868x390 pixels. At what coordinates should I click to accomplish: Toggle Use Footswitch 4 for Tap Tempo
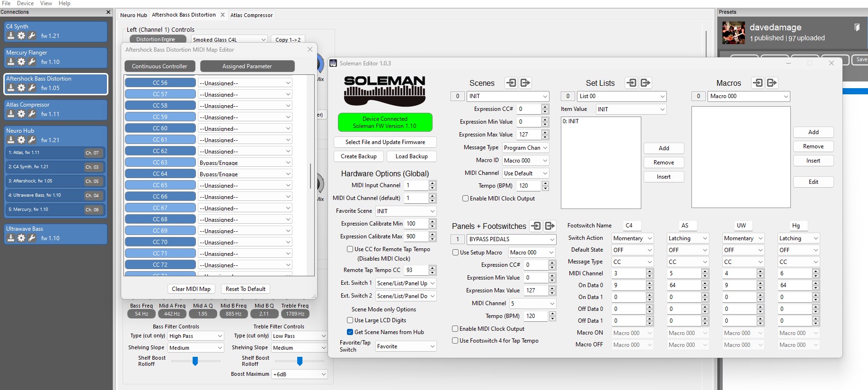click(x=455, y=341)
